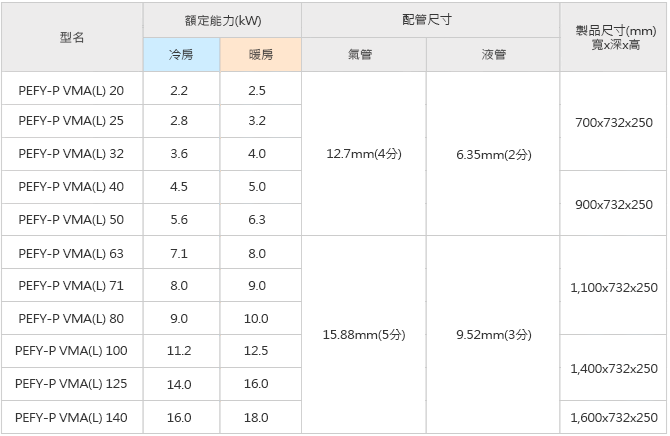This screenshot has height=436, width=670.
Task: Select the 900x732x250 dimension cell
Action: click(613, 204)
